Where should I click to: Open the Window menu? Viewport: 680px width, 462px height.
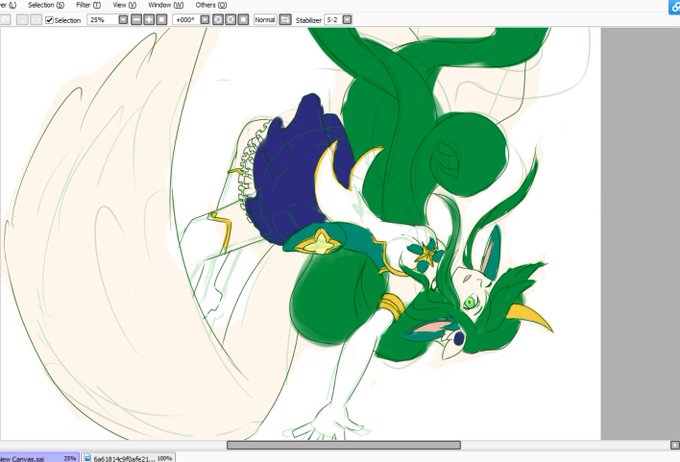point(166,5)
